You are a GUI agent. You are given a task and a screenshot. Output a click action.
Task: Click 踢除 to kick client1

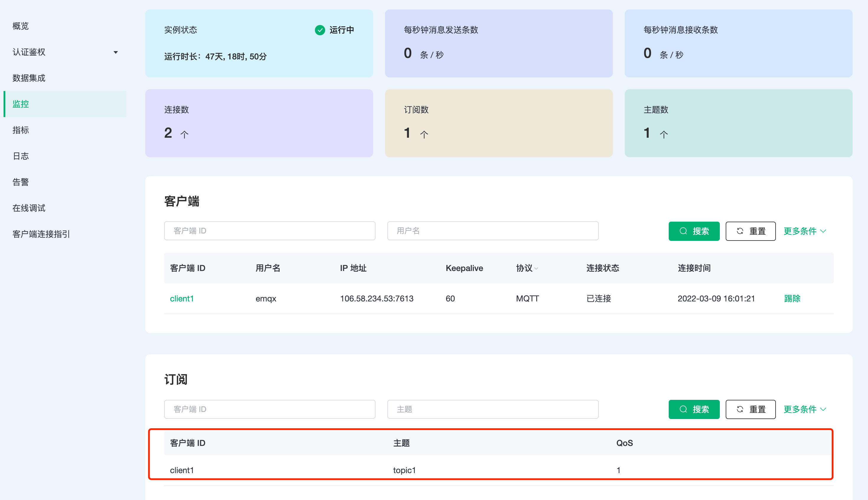(x=792, y=298)
